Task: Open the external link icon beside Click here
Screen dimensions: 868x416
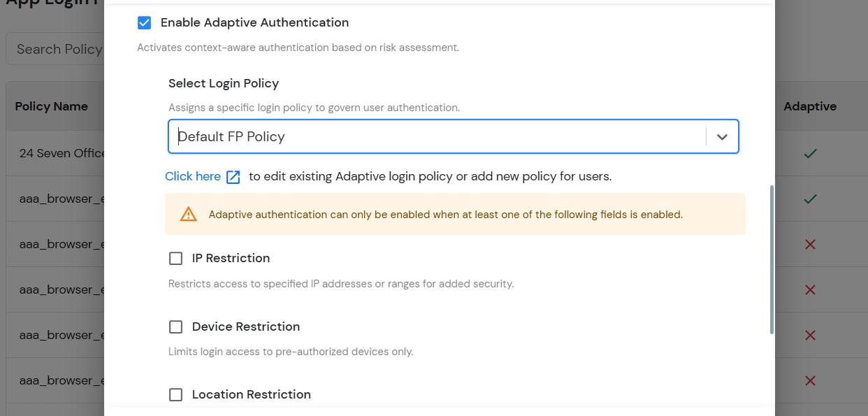Action: coord(233,176)
